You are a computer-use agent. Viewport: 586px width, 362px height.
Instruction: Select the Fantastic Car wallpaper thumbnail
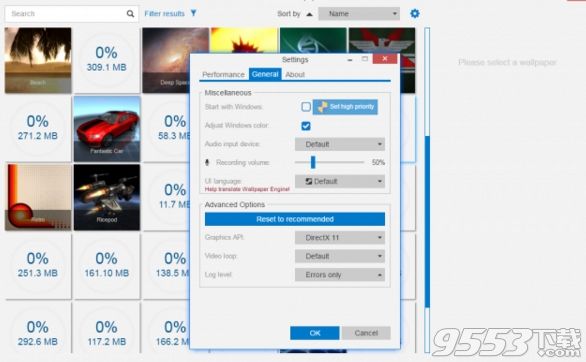coord(107,129)
